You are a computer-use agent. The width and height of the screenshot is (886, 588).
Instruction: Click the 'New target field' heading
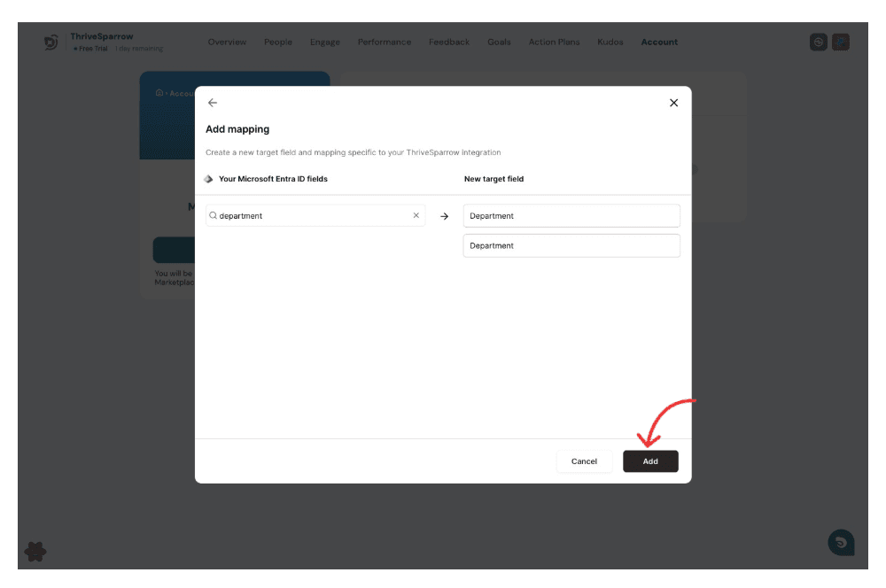(494, 179)
